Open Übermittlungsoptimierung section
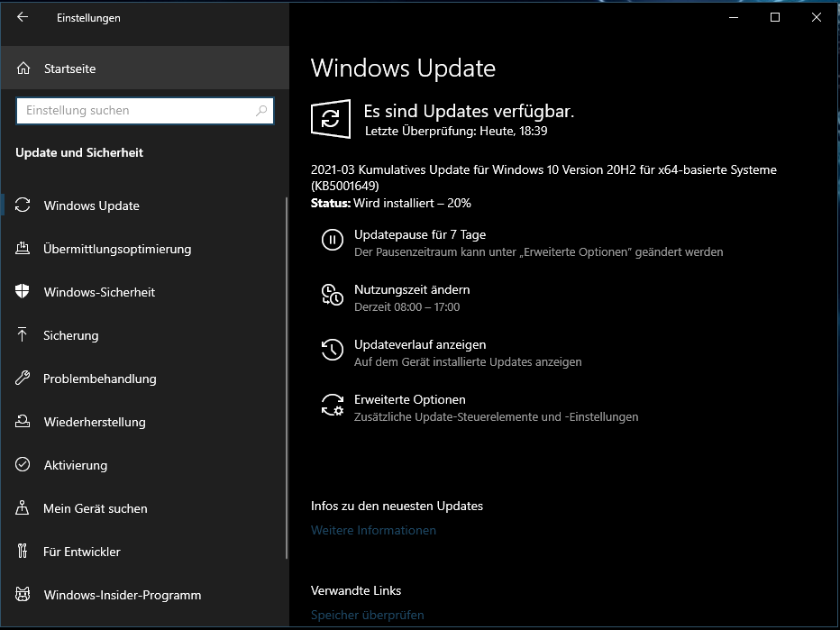840x630 pixels. (x=144, y=249)
